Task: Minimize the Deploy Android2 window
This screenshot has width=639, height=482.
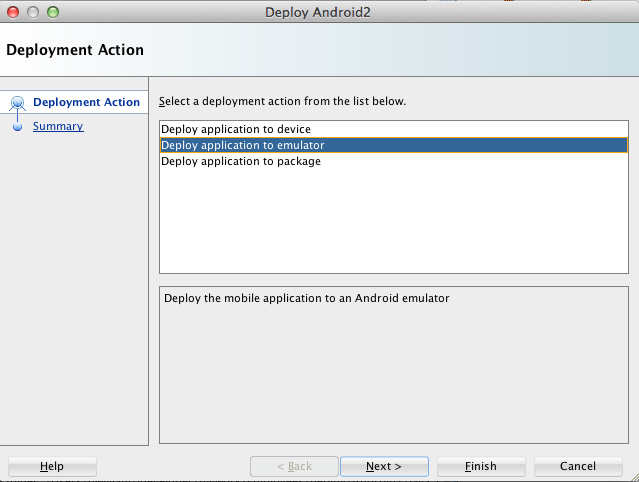Action: pos(33,12)
